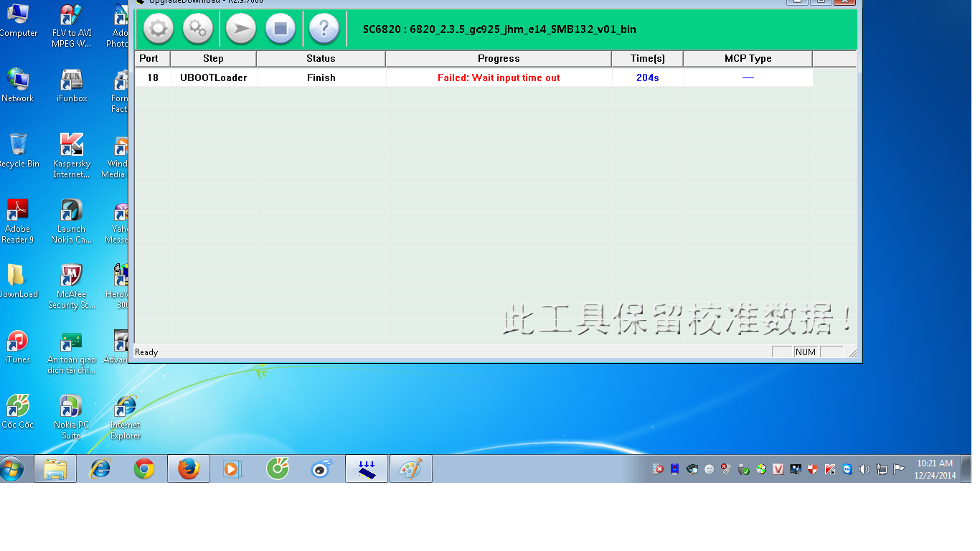Viewport: 980px width, 551px height.
Task: Open TeamViewer tray icon
Action: pos(847,469)
